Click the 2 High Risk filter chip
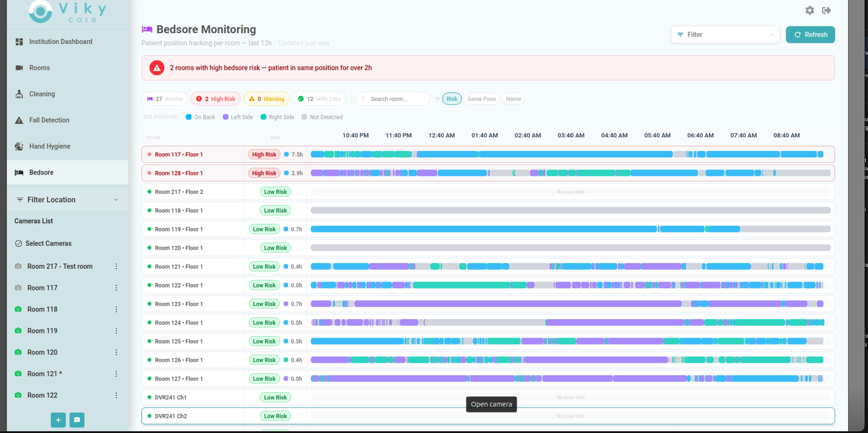The image size is (868, 433). click(x=215, y=99)
